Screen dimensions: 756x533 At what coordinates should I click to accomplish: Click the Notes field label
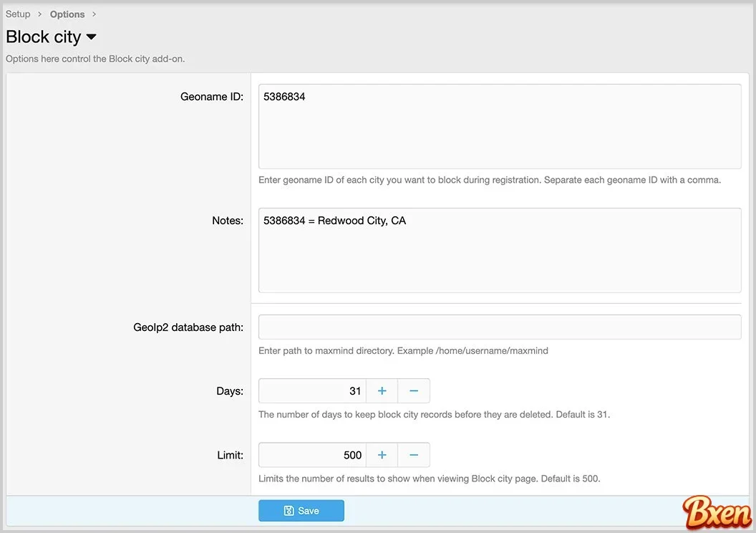pyautogui.click(x=228, y=221)
